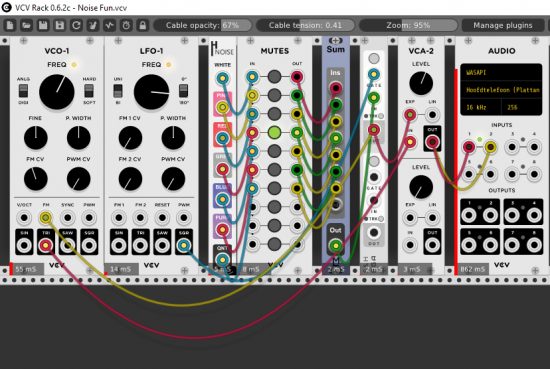
Task: Click the upper VCA-2 OUT port
Action: click(x=432, y=142)
